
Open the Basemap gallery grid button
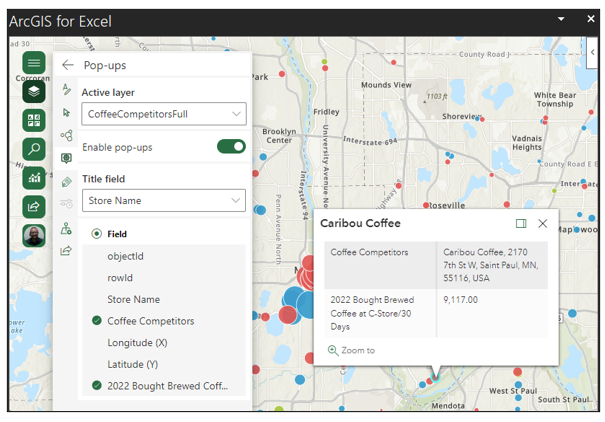click(x=34, y=120)
